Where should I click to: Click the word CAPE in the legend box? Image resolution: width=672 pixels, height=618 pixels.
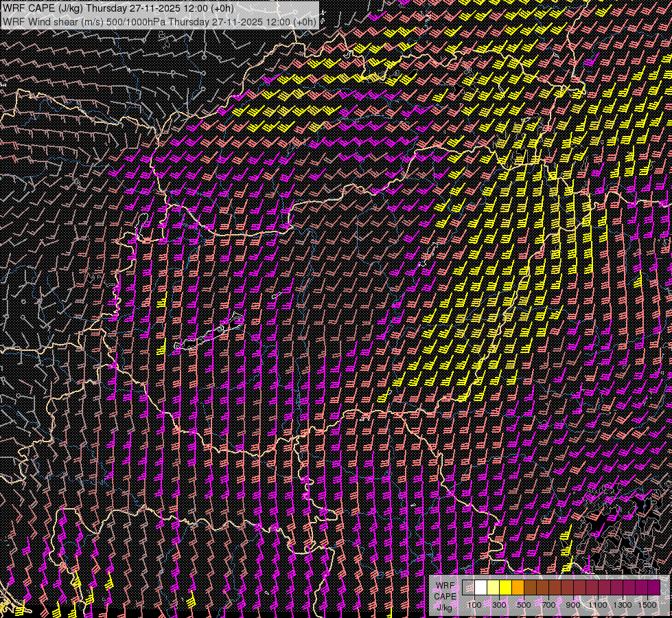[445, 596]
